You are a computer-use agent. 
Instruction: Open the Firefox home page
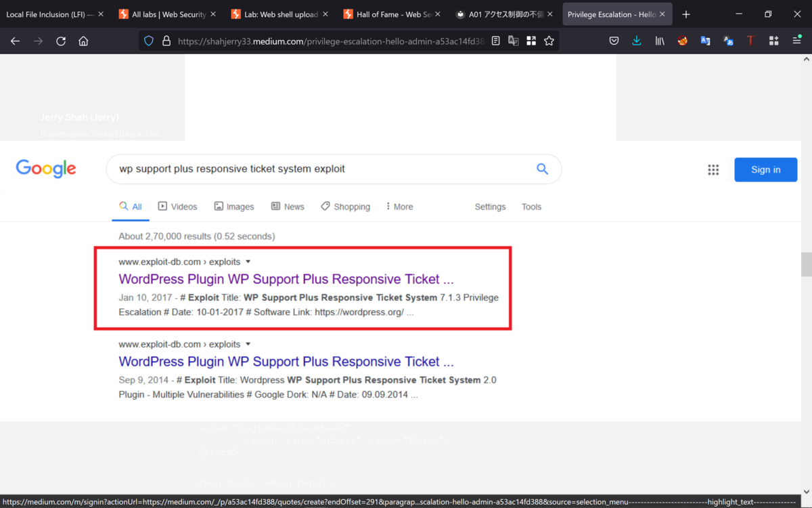[83, 41]
